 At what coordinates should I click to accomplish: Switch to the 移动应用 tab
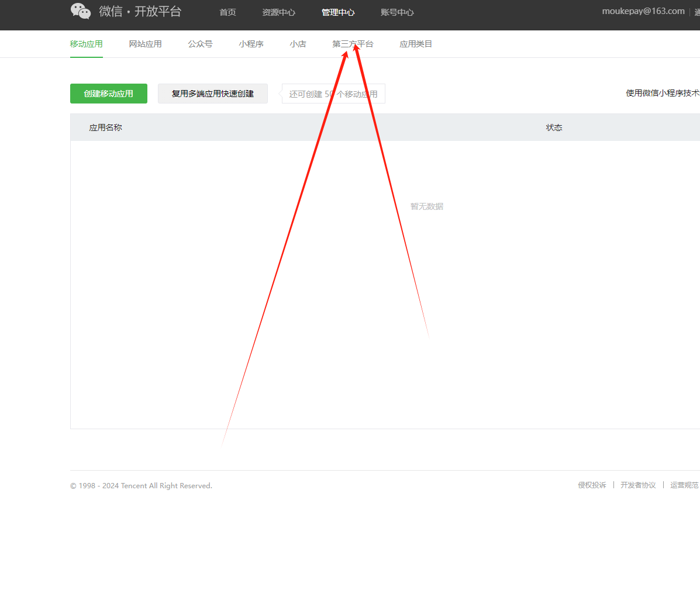click(x=86, y=44)
